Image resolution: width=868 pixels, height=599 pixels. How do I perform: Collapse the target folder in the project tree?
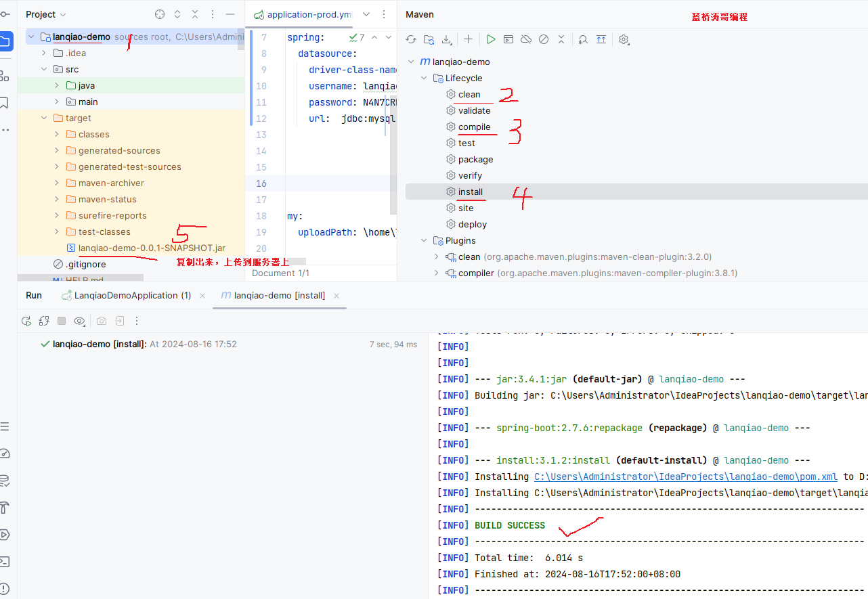44,118
